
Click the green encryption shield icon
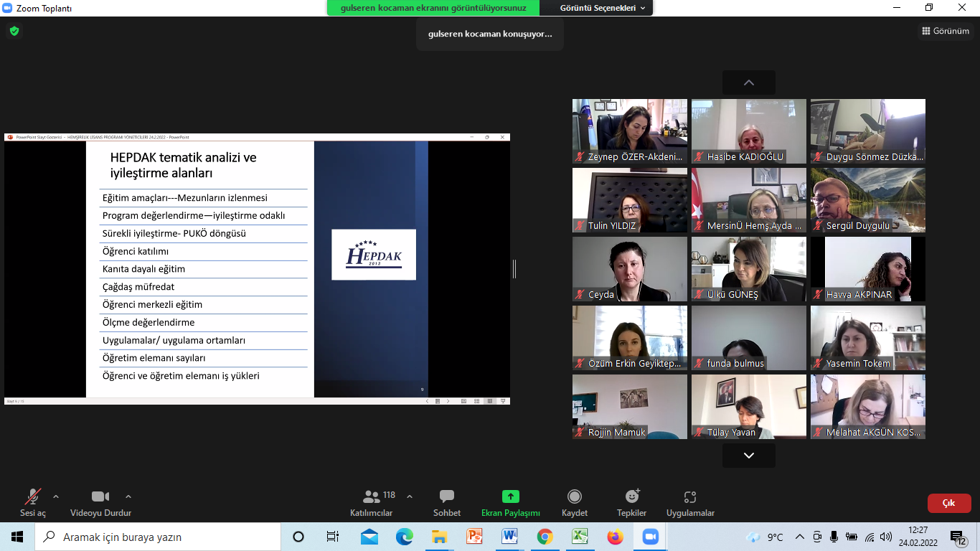click(14, 31)
